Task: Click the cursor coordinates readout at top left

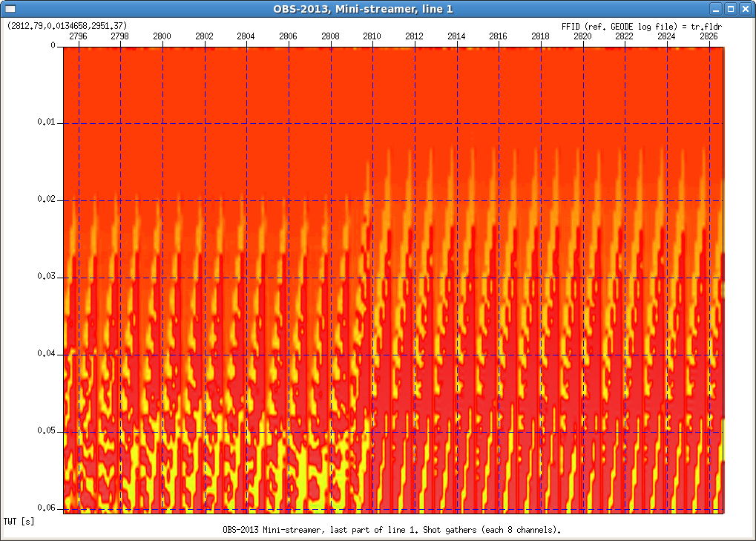Action: click(67, 25)
